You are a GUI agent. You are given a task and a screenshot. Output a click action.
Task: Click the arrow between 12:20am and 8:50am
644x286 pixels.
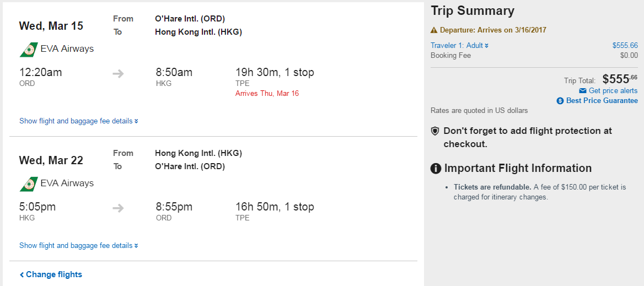pyautogui.click(x=119, y=74)
